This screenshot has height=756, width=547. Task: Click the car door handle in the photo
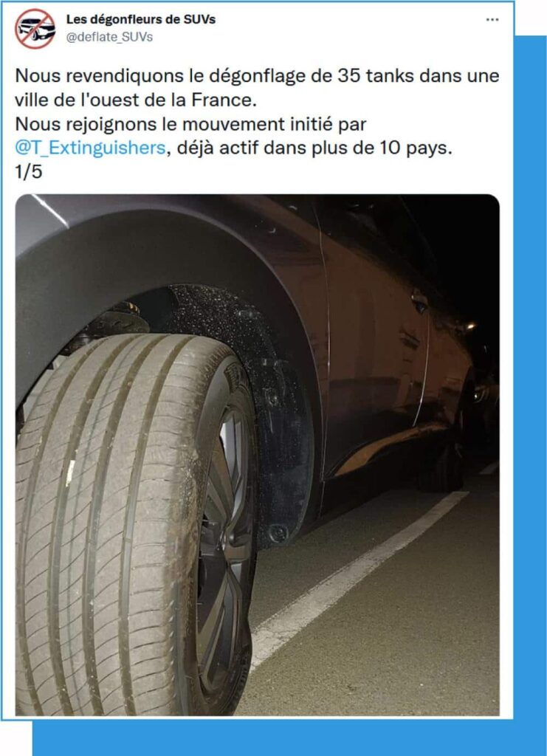click(419, 301)
